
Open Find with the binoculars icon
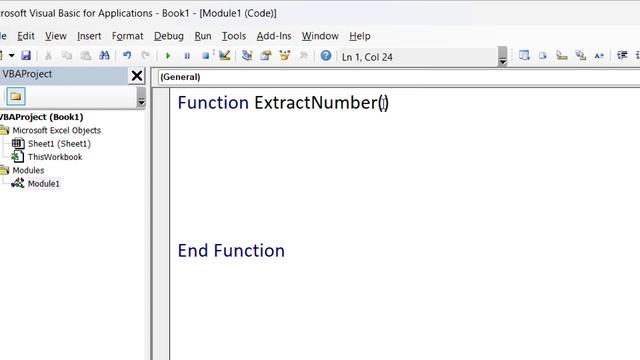click(x=104, y=56)
